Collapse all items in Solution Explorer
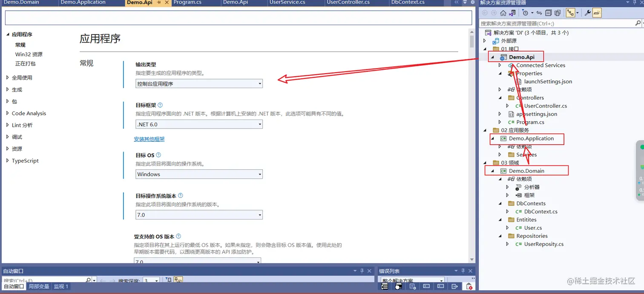The image size is (644, 294). coord(549,13)
